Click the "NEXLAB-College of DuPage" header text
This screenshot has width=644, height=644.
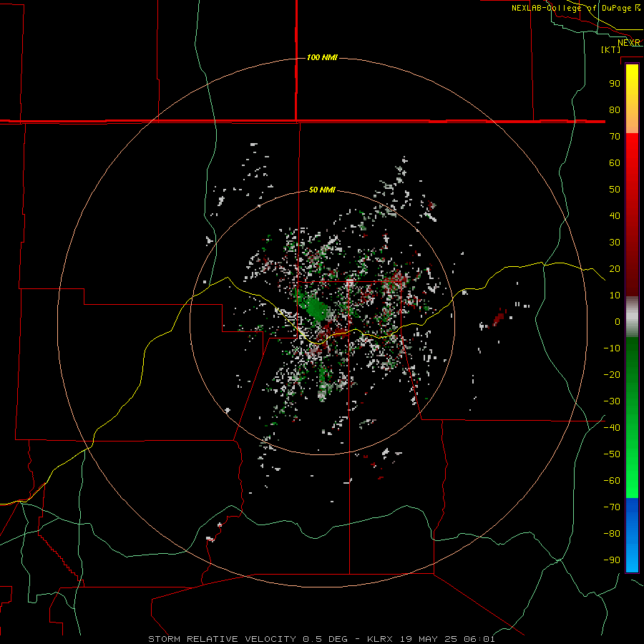pyautogui.click(x=571, y=8)
